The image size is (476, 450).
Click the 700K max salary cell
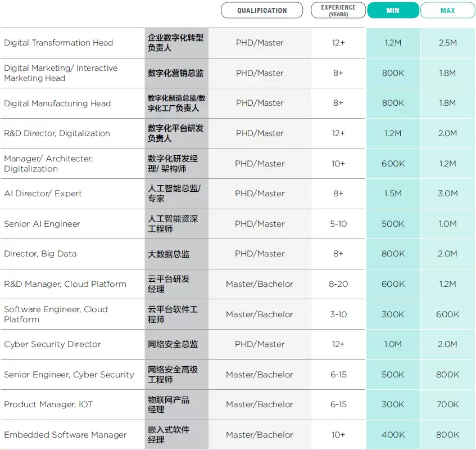[447, 404]
